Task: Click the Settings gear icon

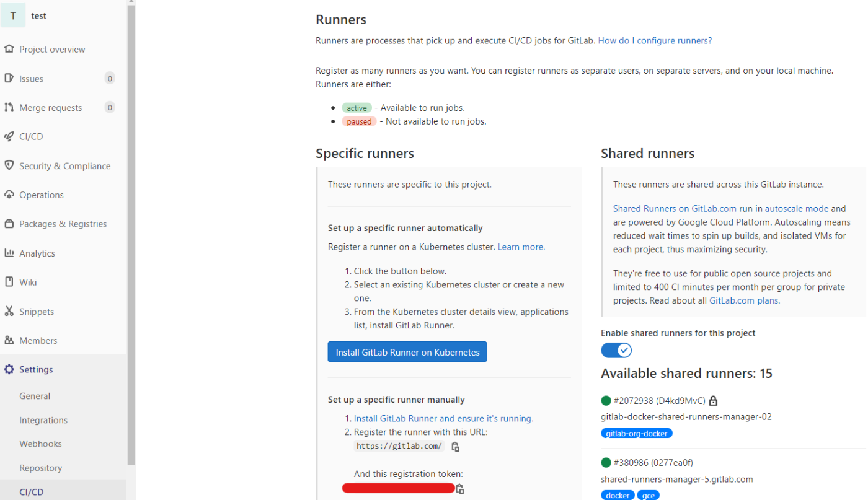Action: [9, 370]
